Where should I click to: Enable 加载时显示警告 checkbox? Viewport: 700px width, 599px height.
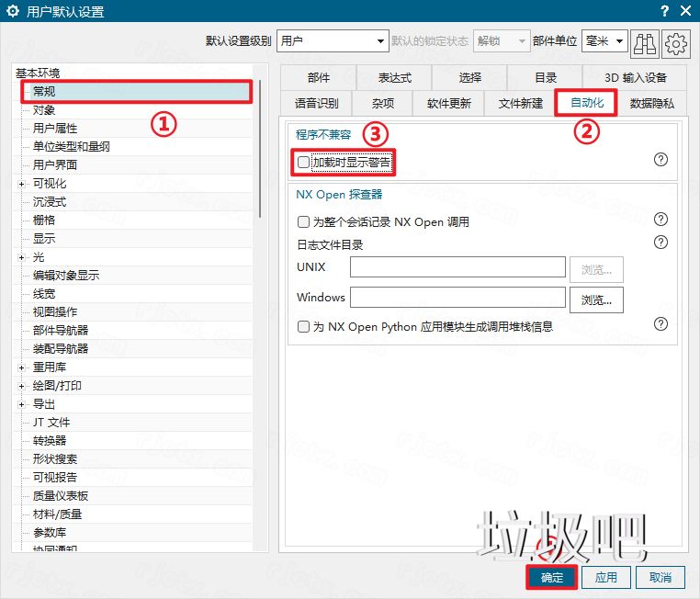pyautogui.click(x=303, y=162)
